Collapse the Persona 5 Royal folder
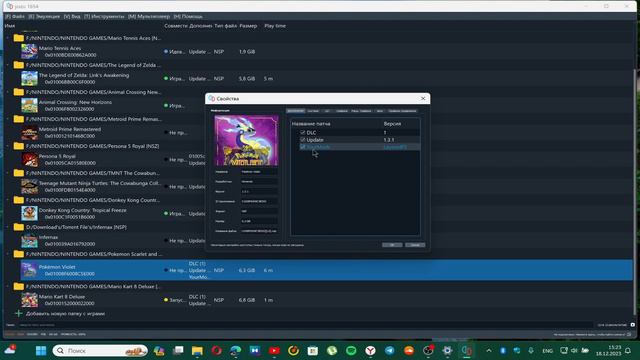This screenshot has width=640, height=360. click(7, 146)
